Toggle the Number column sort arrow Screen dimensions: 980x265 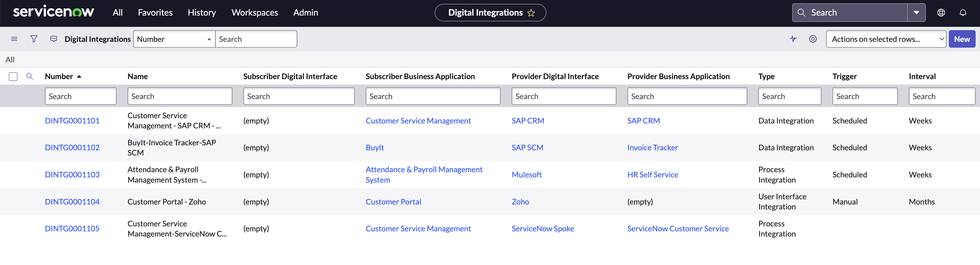[x=79, y=76]
